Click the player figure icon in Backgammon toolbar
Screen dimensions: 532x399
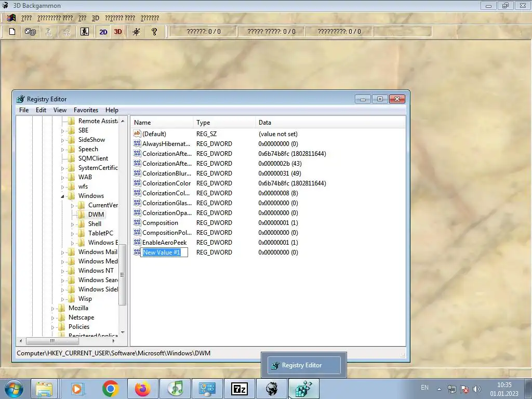pos(85,32)
